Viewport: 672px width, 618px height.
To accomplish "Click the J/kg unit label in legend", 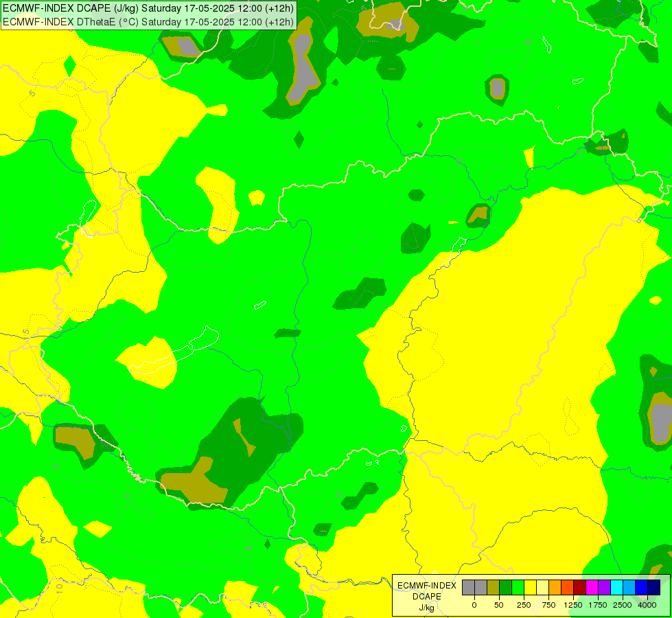I will pyautogui.click(x=427, y=608).
